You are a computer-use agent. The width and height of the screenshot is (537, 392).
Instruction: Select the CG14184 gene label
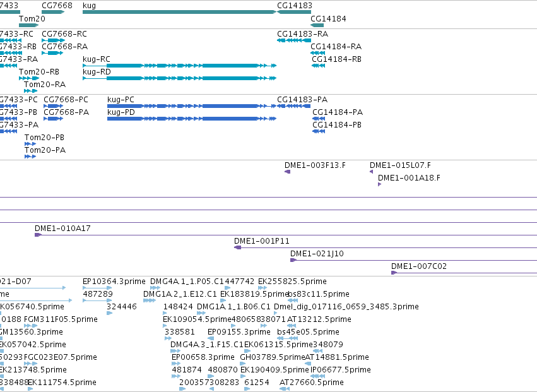pos(328,18)
